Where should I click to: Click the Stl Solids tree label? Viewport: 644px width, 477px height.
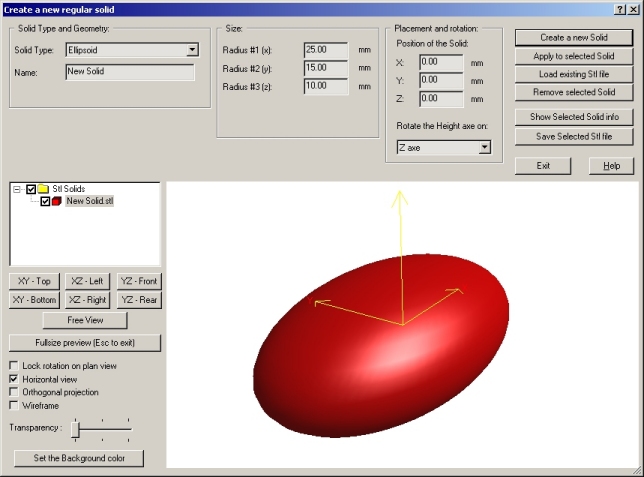click(x=69, y=189)
